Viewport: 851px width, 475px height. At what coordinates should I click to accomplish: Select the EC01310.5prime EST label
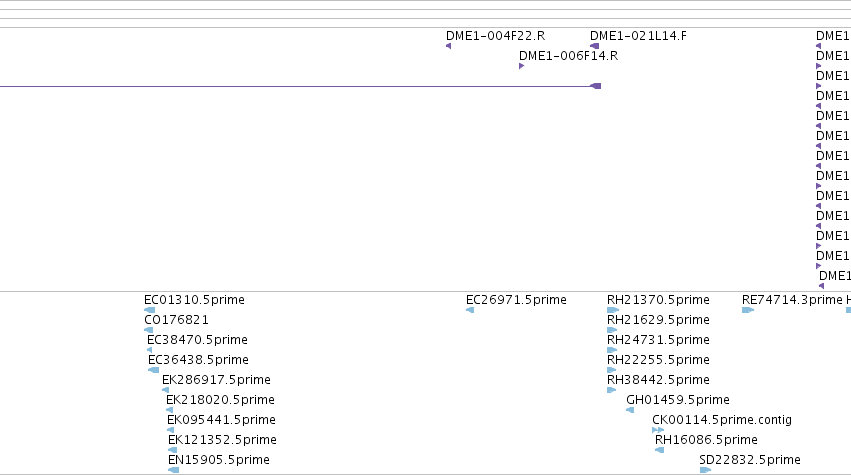tap(194, 300)
